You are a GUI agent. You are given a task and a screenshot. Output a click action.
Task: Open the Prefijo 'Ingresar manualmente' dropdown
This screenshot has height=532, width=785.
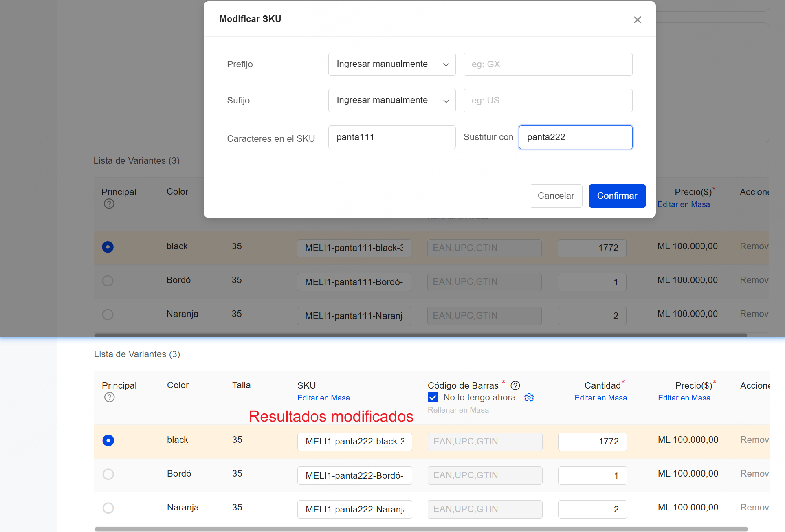point(392,64)
